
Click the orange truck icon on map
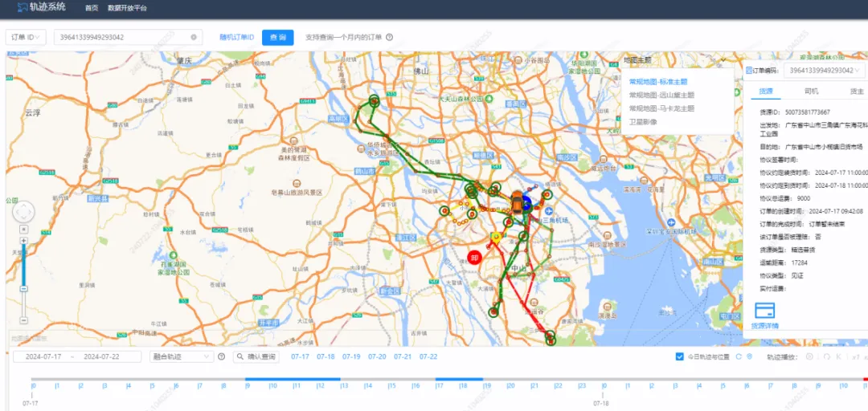click(514, 201)
